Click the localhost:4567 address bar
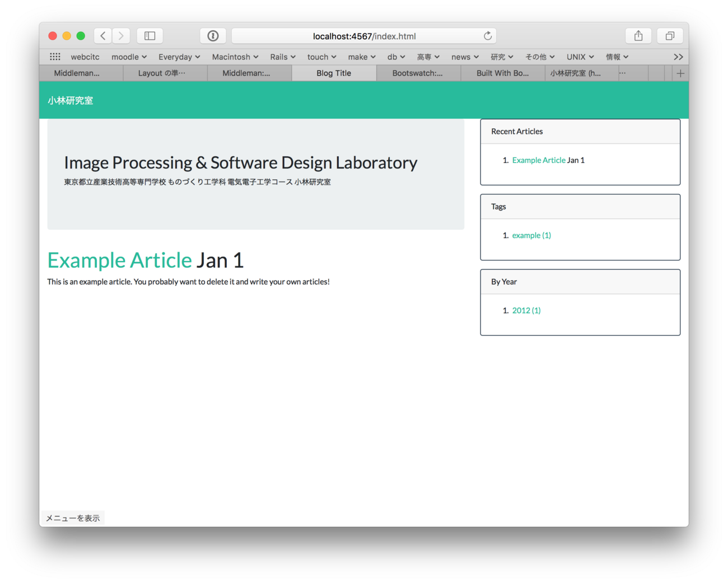The width and height of the screenshot is (728, 583). (364, 36)
